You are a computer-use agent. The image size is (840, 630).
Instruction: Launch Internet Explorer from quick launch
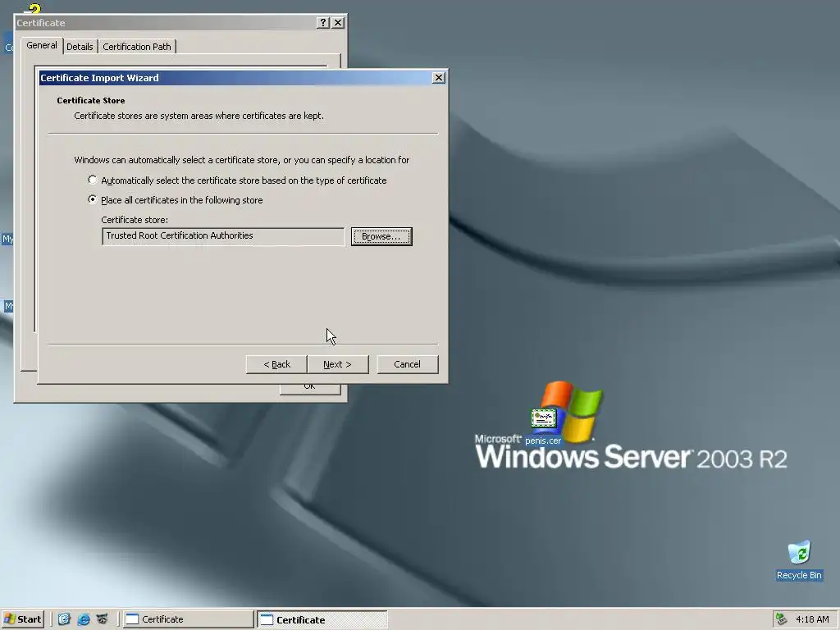point(84,619)
